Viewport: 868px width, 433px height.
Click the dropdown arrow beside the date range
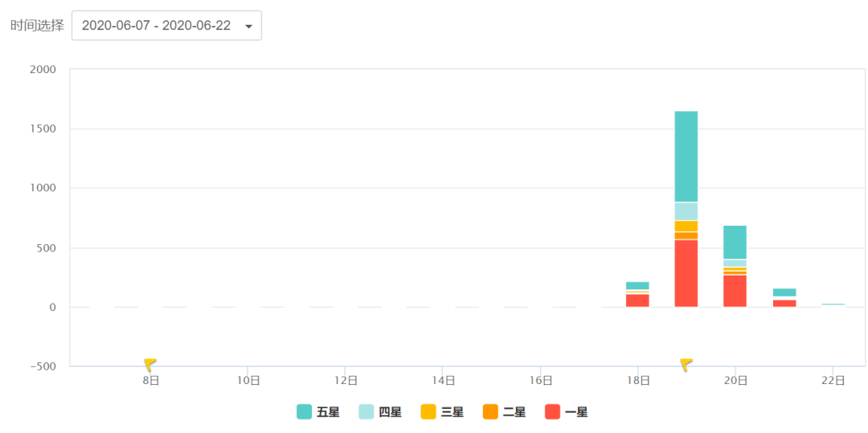(248, 27)
